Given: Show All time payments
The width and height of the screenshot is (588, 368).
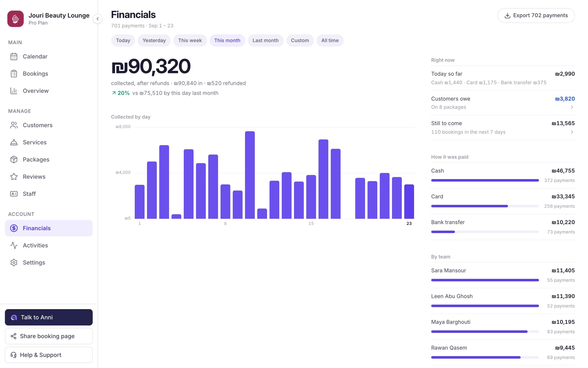Looking at the screenshot, I should pyautogui.click(x=330, y=40).
